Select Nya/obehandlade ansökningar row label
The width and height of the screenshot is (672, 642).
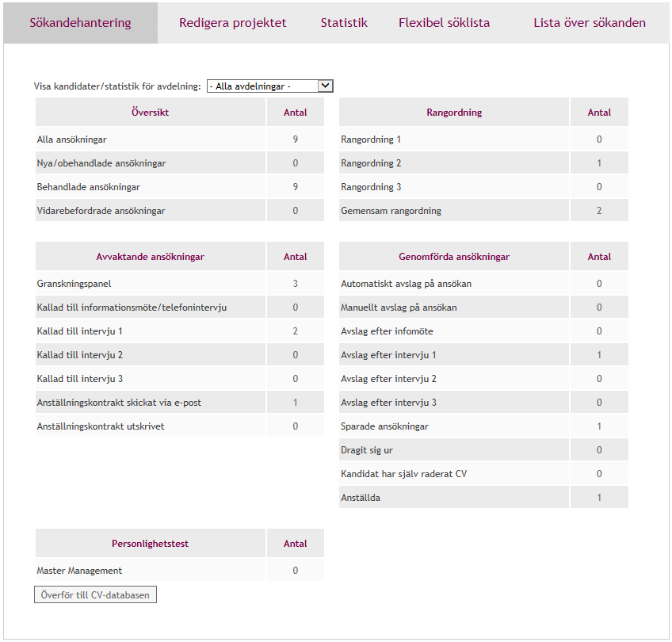(101, 163)
